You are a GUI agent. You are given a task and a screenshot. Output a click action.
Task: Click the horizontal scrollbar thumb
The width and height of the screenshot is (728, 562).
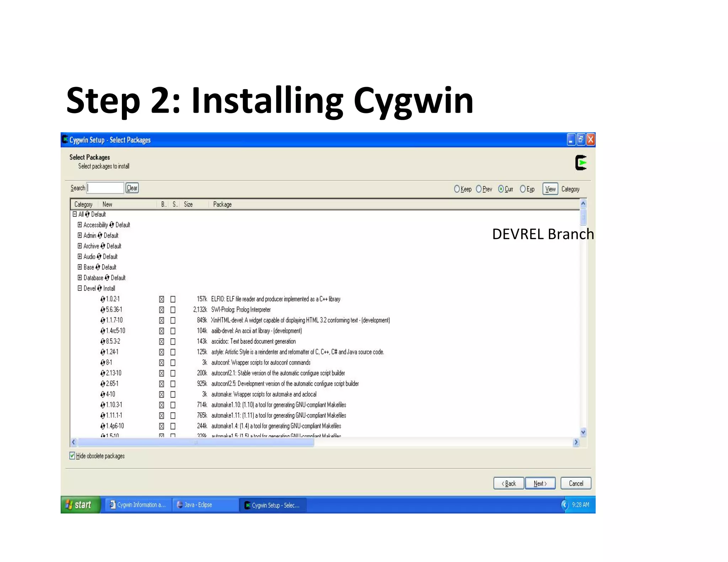pyautogui.click(x=196, y=442)
